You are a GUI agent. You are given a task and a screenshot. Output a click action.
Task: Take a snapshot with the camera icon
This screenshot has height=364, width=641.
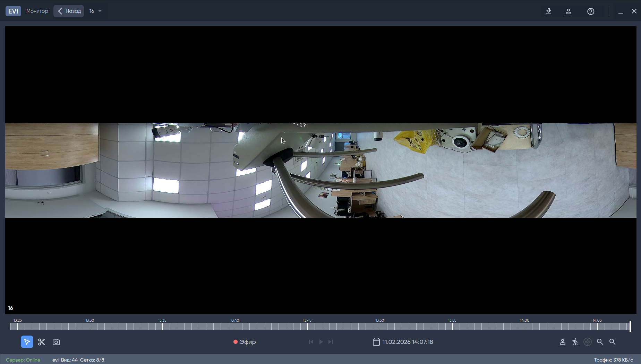56,342
